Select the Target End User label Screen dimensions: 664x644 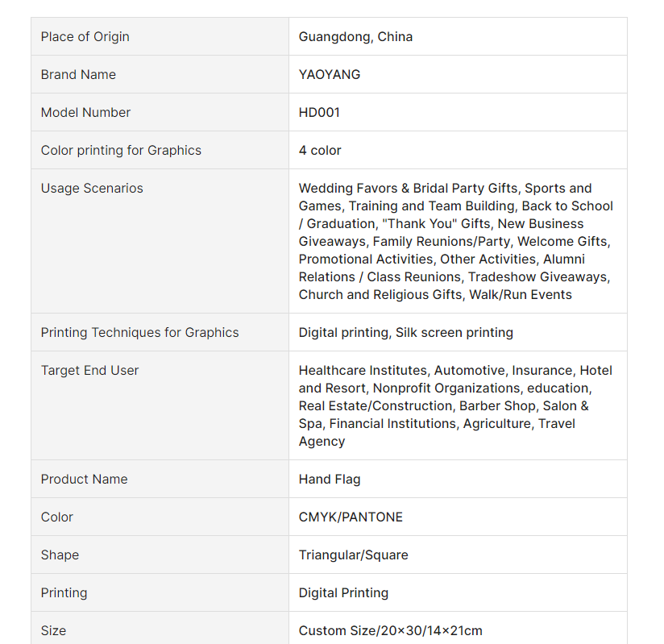(x=89, y=370)
